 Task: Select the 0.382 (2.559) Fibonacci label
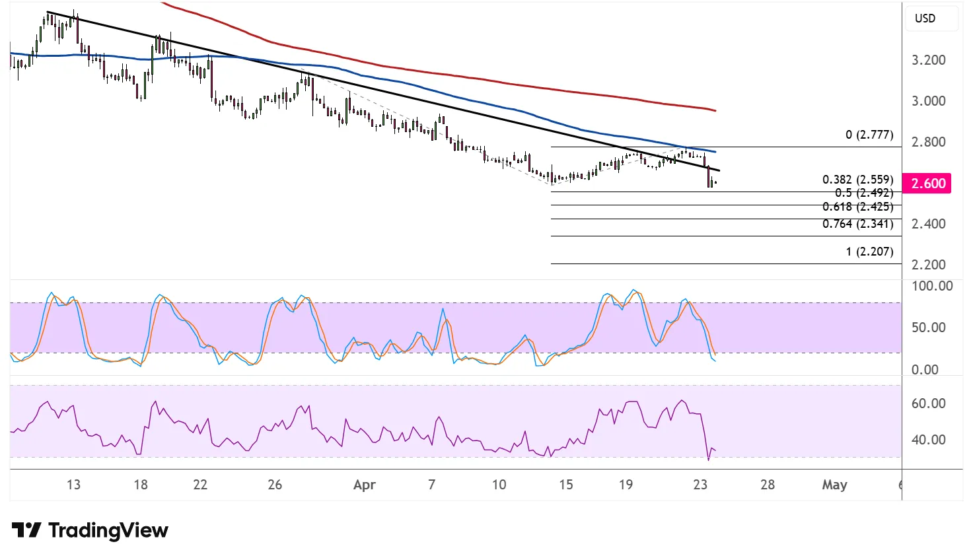coord(857,180)
